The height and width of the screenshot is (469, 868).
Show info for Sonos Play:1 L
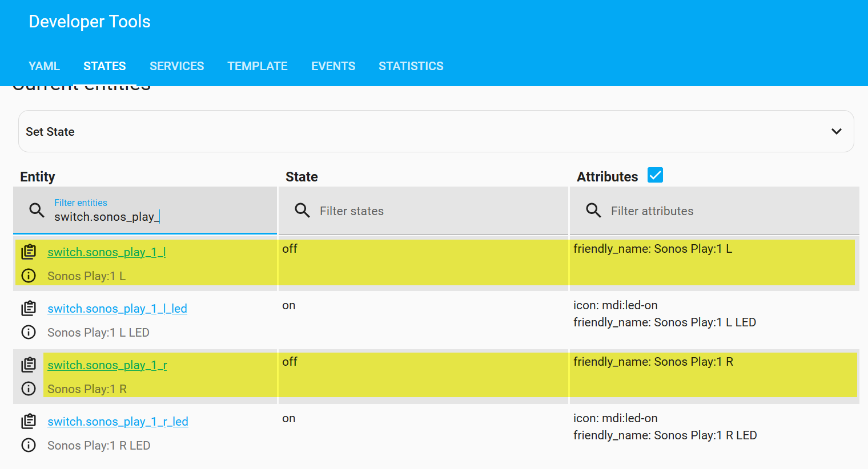[x=29, y=276]
